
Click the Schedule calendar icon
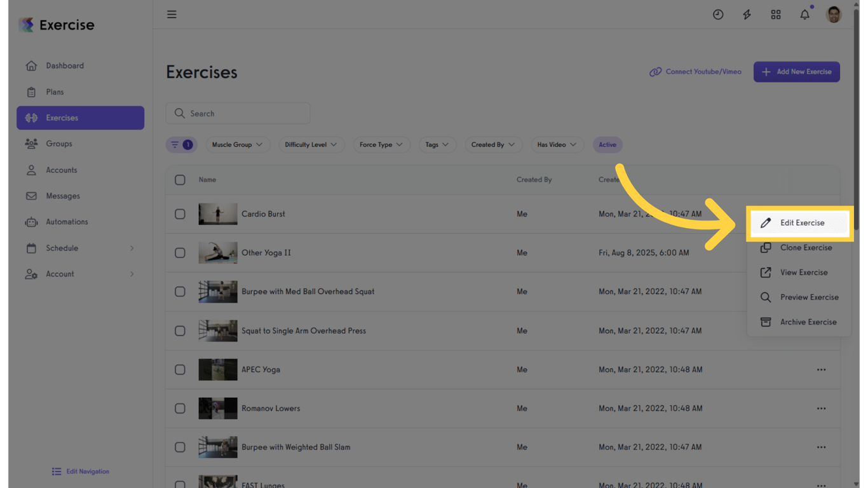tap(31, 248)
